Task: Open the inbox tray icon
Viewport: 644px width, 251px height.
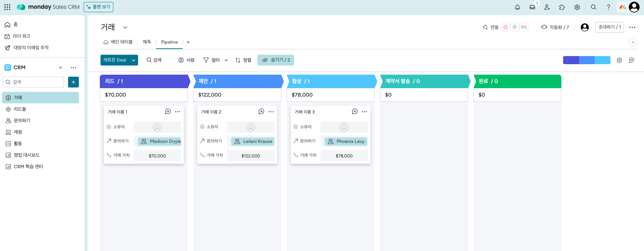Action: point(532,7)
